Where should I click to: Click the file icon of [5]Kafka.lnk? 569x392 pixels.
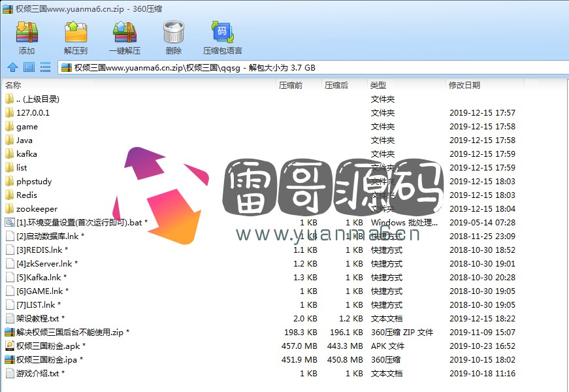10,277
